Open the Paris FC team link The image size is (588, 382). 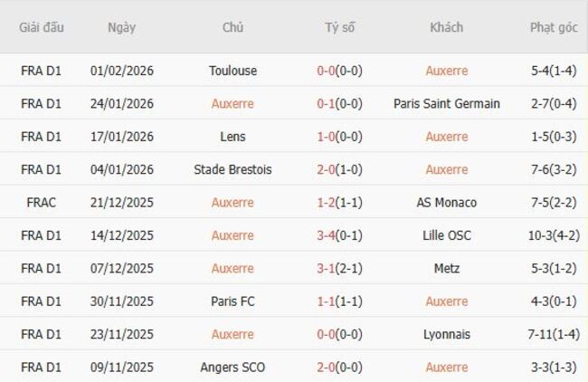point(232,301)
